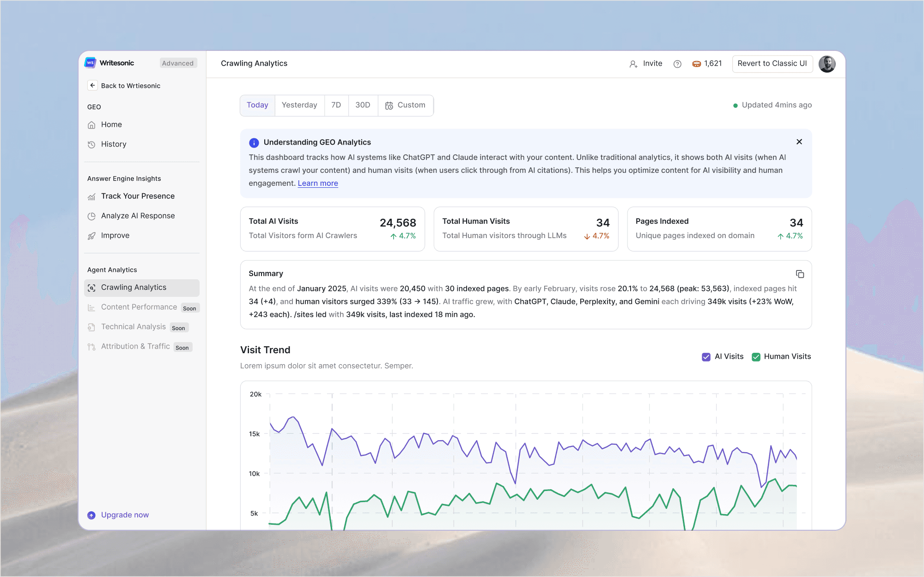This screenshot has width=924, height=577.
Task: Select the 30D time range tab
Action: (363, 105)
